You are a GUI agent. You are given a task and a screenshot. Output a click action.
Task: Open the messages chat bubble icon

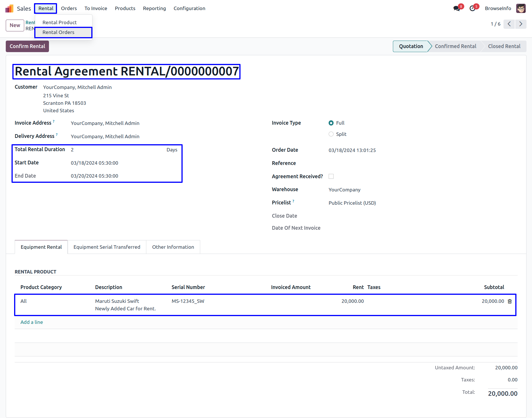(457, 9)
